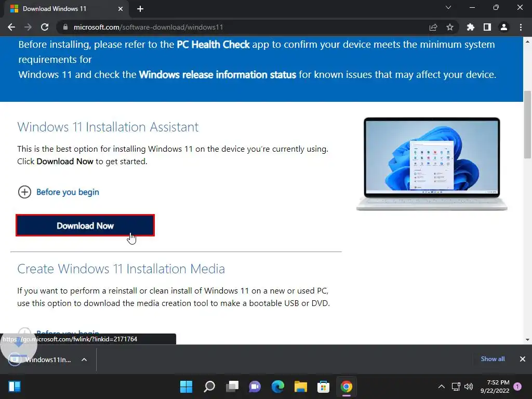Expand the download item options chevron

click(84, 360)
